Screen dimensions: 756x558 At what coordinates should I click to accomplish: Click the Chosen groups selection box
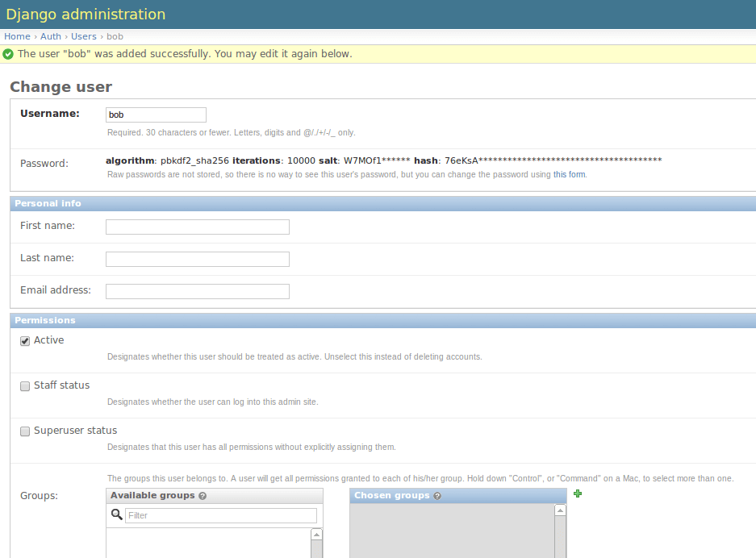coord(453,531)
